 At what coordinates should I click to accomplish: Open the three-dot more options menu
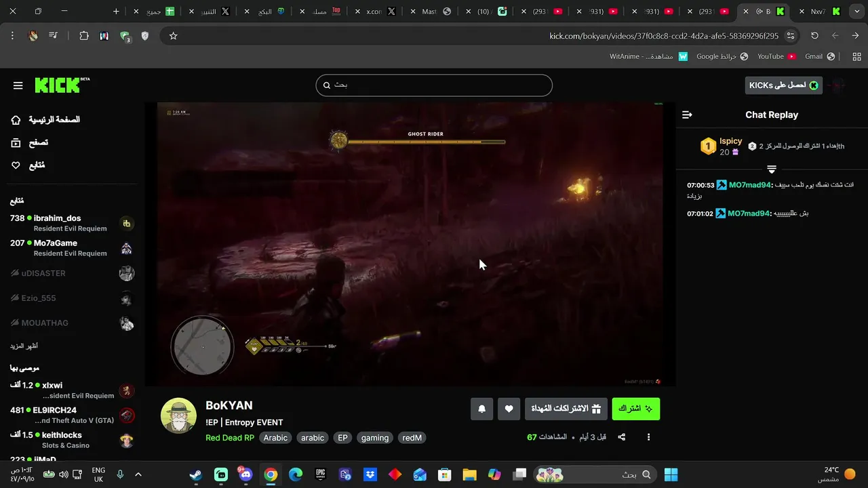[648, 437]
